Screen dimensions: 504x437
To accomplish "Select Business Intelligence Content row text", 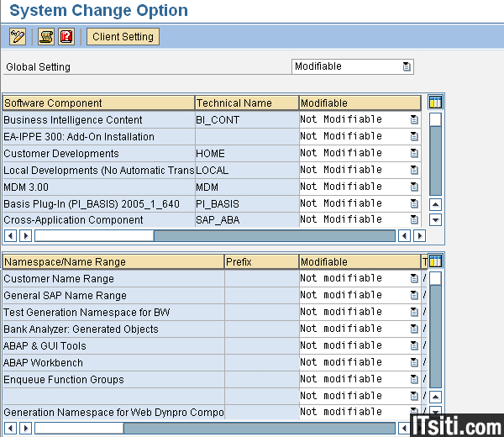I will coord(72,119).
